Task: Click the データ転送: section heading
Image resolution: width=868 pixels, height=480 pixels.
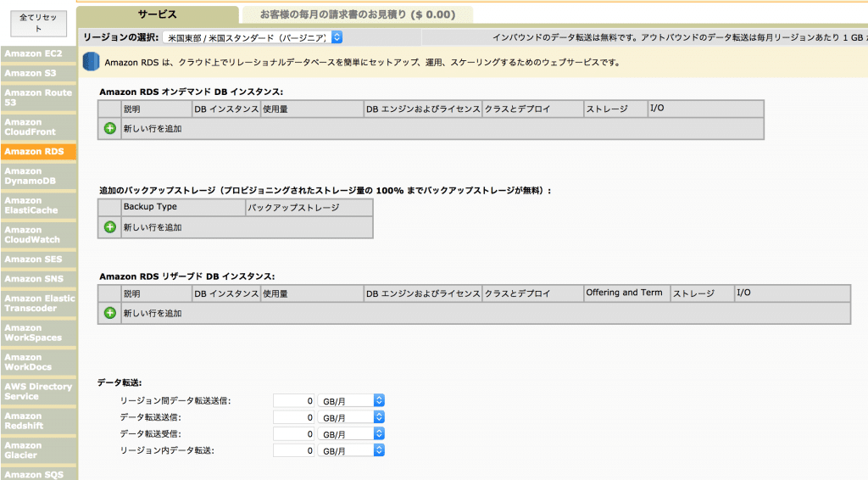Action: pyautogui.click(x=120, y=382)
